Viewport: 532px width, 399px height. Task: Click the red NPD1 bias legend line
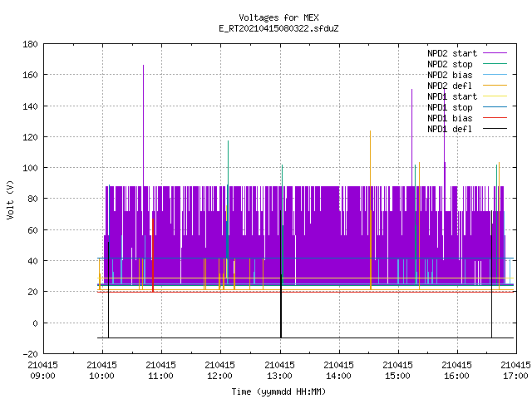[x=495, y=118]
